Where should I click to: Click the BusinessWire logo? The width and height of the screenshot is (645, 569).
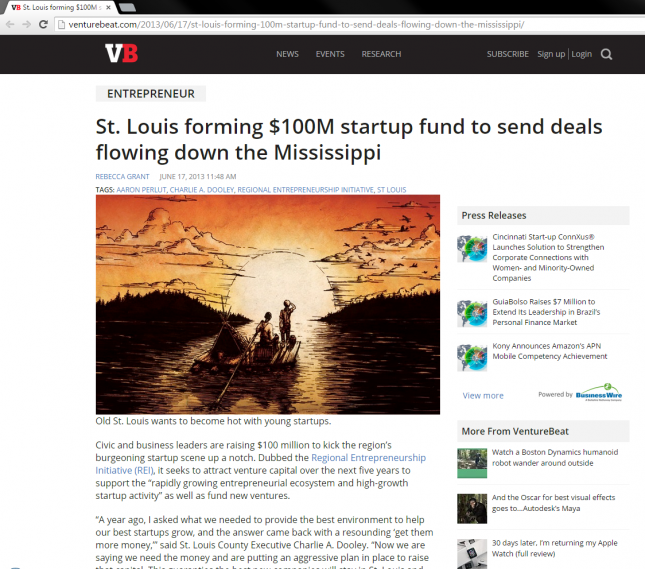click(598, 393)
